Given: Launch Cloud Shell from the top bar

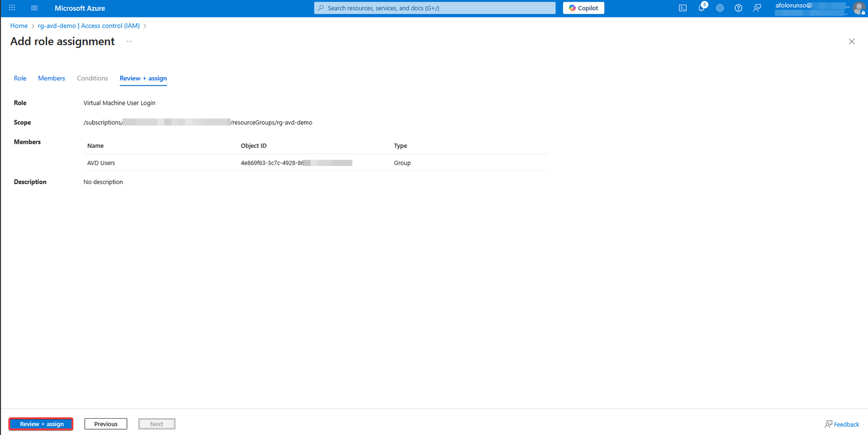Looking at the screenshot, I should point(682,8).
